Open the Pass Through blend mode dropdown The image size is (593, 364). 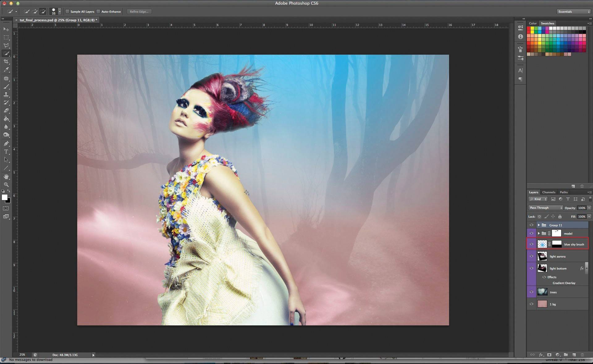546,208
